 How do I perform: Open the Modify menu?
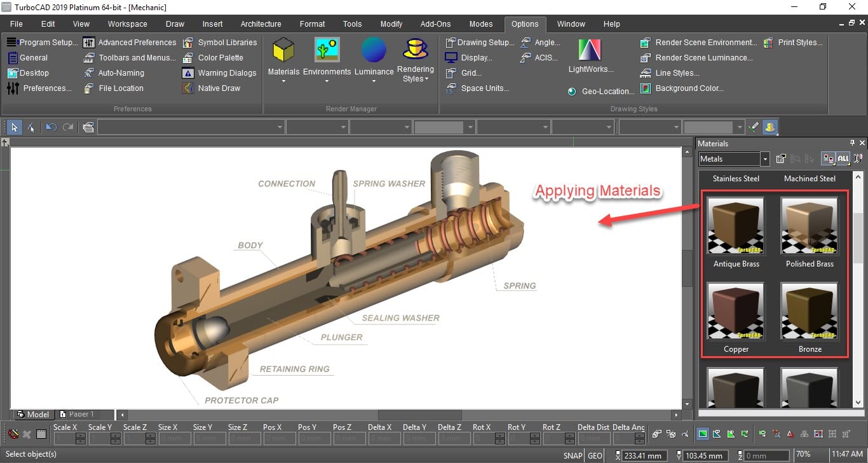391,24
